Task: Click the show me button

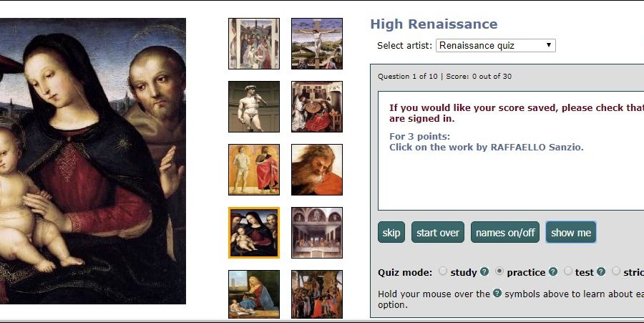Action: (x=571, y=233)
